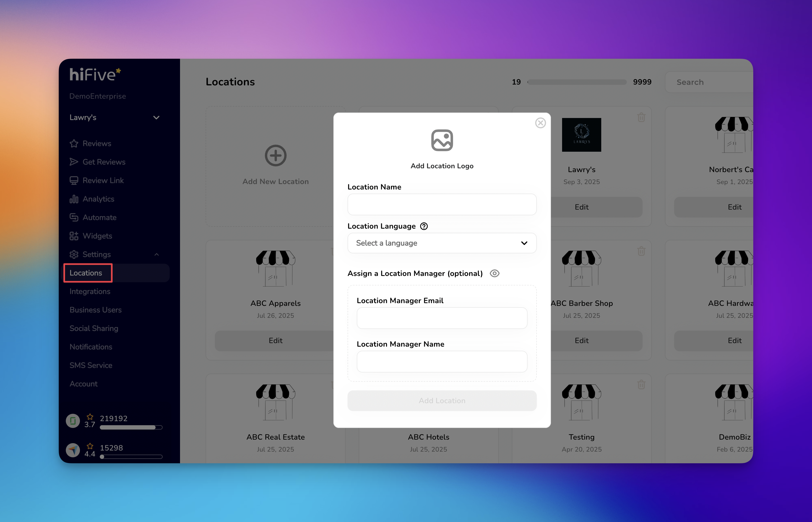Viewport: 812px width, 522px height.
Task: Open Get Reviews in sidebar
Action: point(104,162)
